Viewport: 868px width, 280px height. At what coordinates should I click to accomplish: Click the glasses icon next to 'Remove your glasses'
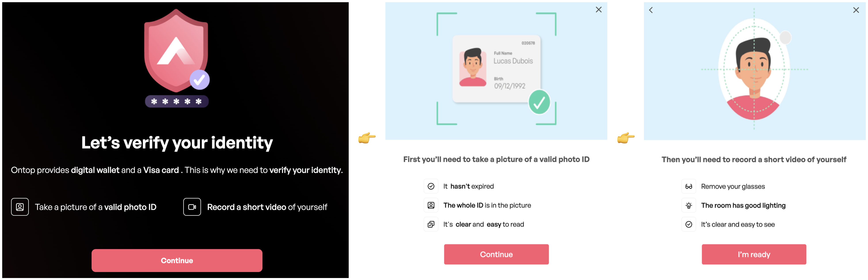[x=689, y=186]
